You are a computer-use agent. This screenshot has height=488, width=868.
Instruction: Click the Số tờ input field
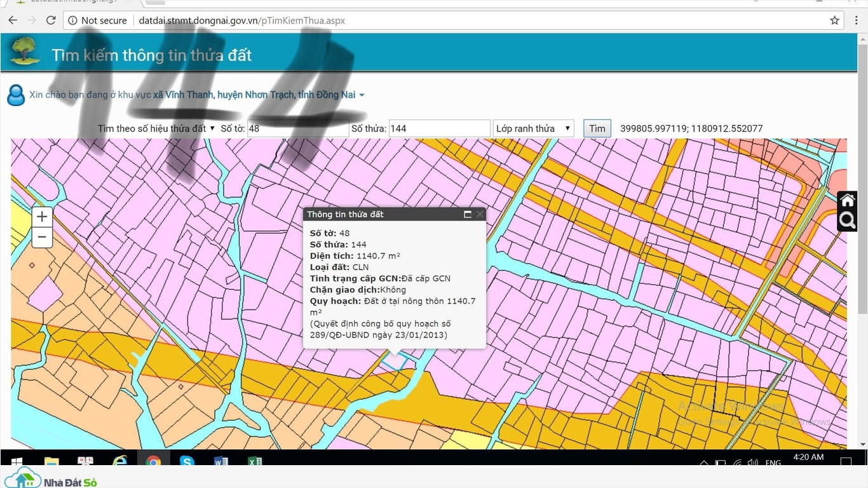click(x=298, y=128)
